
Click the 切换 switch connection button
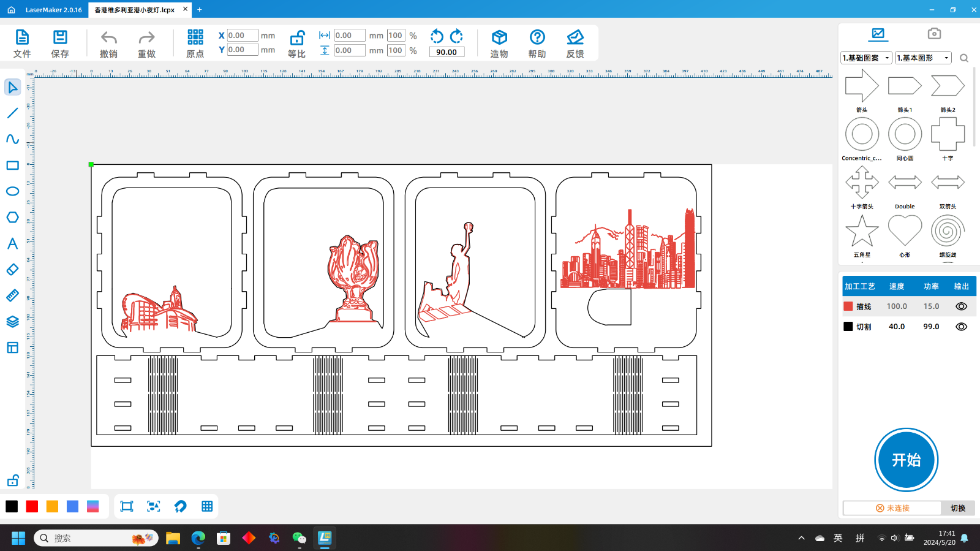tap(957, 508)
